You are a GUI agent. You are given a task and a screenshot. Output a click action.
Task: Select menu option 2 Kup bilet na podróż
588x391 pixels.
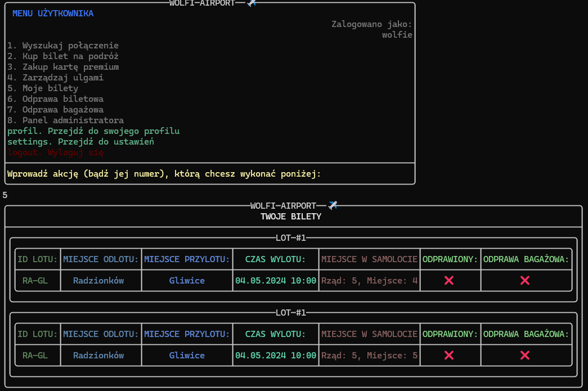[63, 56]
